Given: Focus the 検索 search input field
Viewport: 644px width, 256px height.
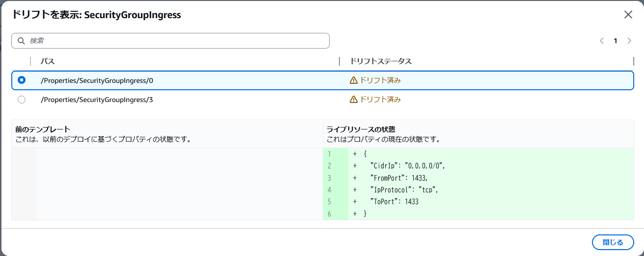Looking at the screenshot, I should [x=177, y=41].
